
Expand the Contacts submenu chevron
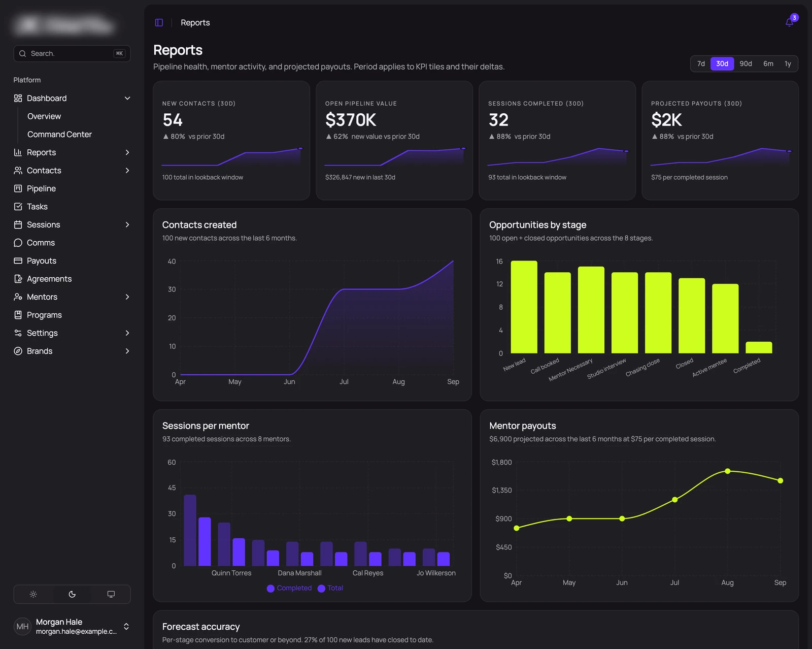coord(127,171)
